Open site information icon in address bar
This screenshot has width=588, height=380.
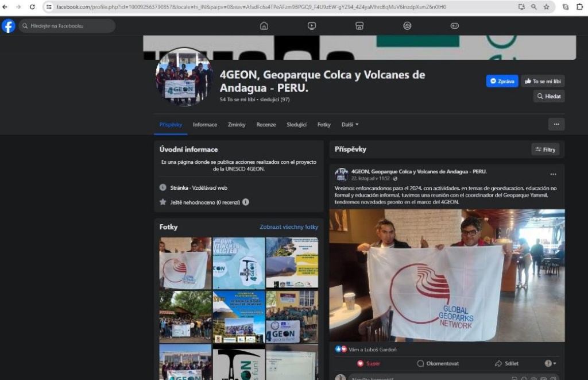click(49, 7)
